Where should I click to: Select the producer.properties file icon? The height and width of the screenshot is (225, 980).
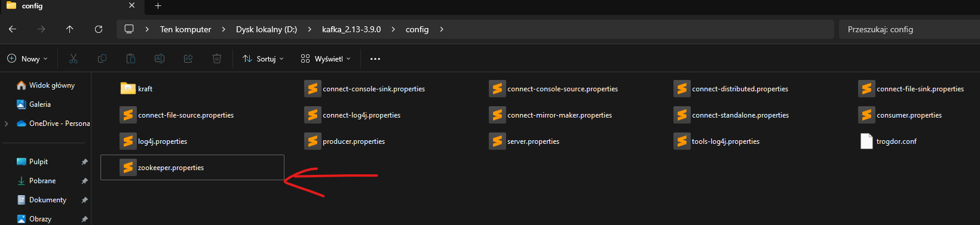point(313,141)
